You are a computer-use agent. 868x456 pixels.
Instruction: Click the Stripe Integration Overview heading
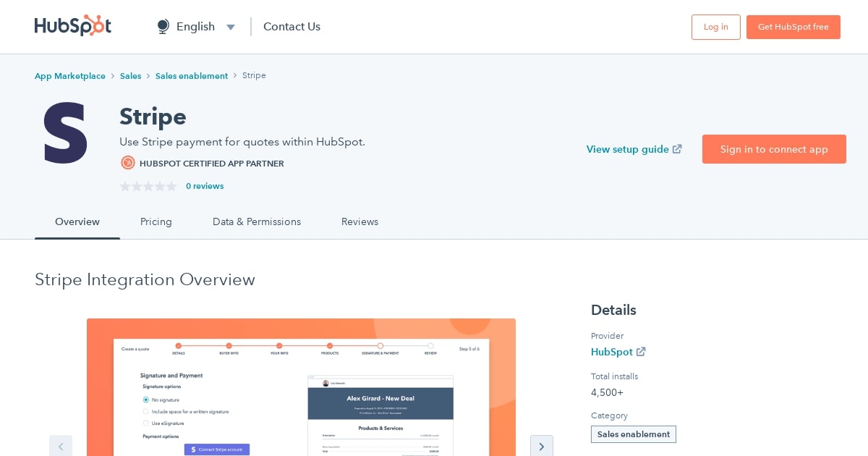(145, 279)
